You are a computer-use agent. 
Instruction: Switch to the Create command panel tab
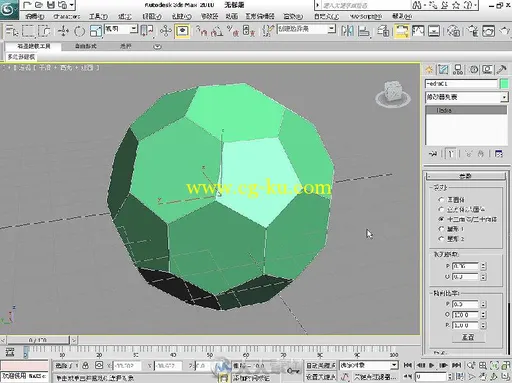coord(429,70)
